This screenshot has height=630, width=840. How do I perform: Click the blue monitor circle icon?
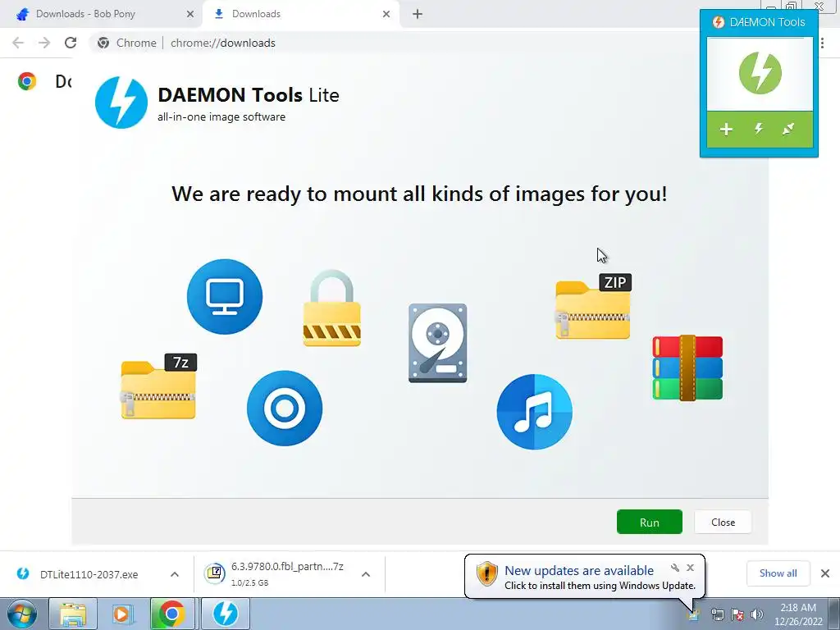[x=225, y=297]
